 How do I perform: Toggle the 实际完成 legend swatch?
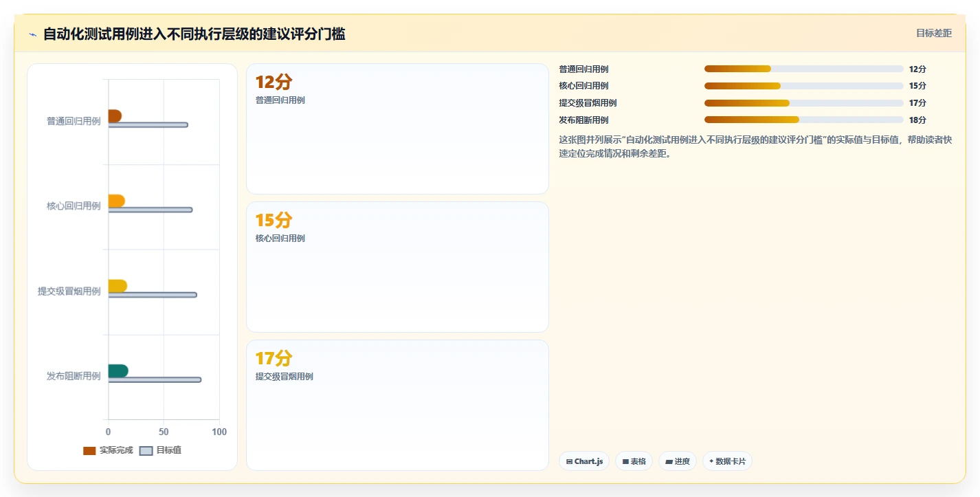pos(89,451)
